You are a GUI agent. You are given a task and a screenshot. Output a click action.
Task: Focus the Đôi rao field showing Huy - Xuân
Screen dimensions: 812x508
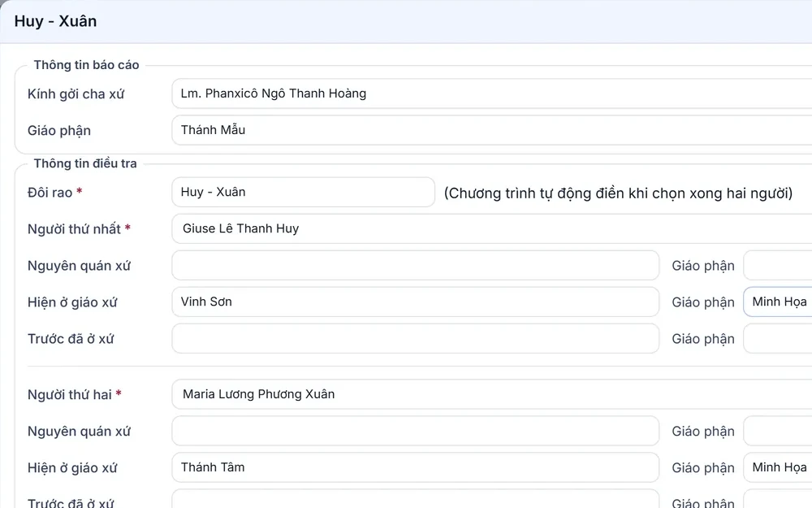point(304,193)
